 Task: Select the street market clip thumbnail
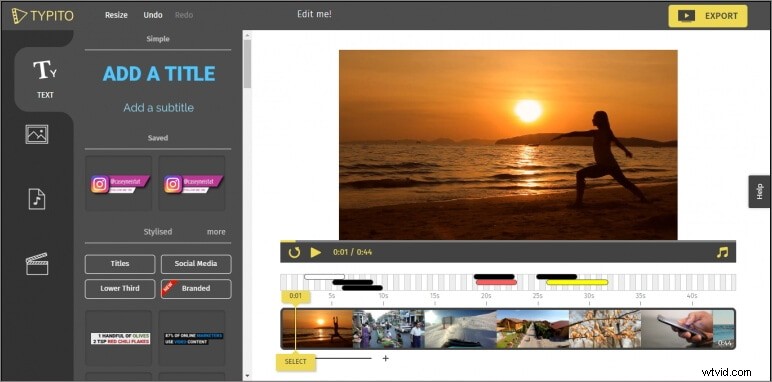(x=388, y=329)
